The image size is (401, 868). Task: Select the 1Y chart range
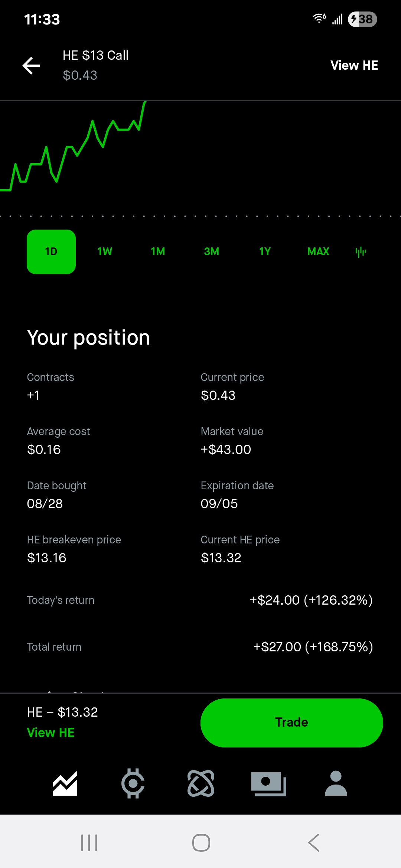[265, 252]
